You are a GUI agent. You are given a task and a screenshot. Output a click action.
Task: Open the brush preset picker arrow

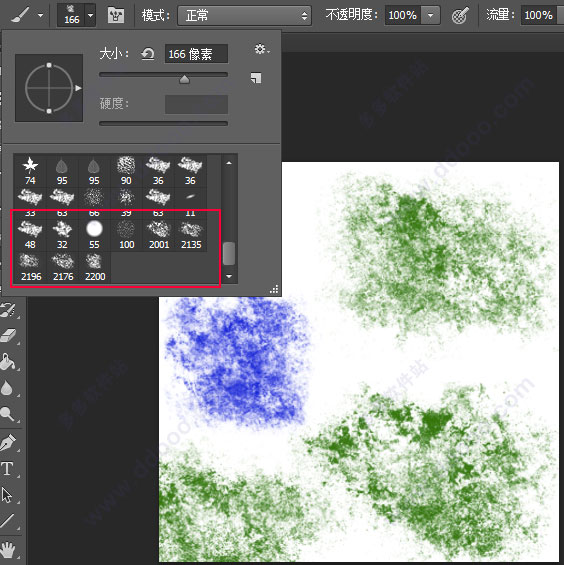coord(90,15)
